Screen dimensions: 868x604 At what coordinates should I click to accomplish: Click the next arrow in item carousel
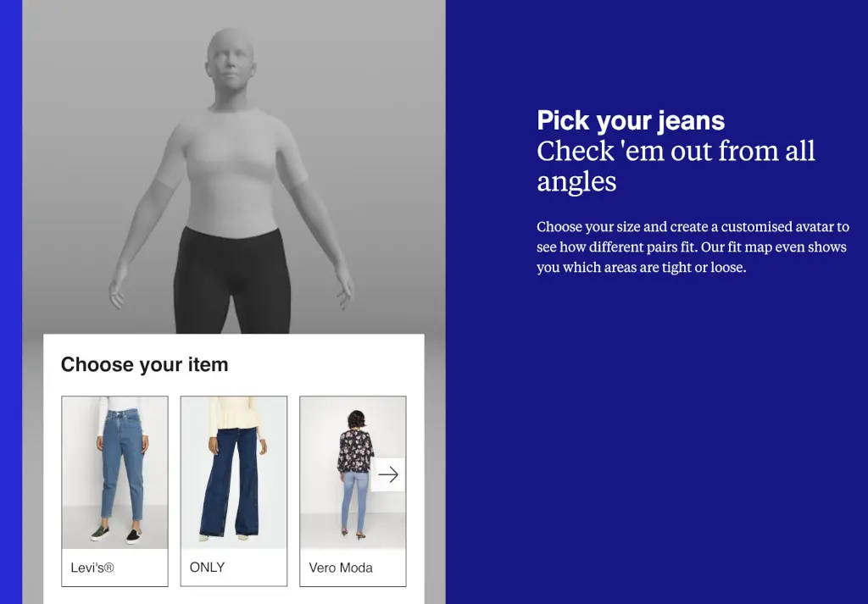388,474
